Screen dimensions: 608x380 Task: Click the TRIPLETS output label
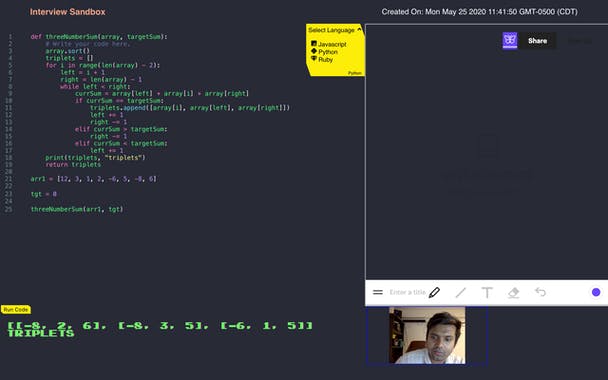point(41,333)
